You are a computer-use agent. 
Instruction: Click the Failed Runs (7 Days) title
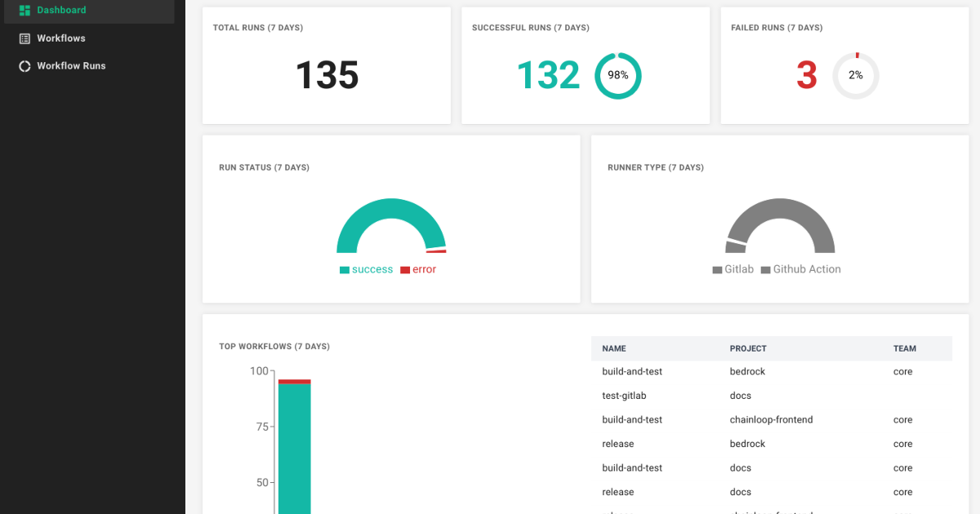coord(777,28)
